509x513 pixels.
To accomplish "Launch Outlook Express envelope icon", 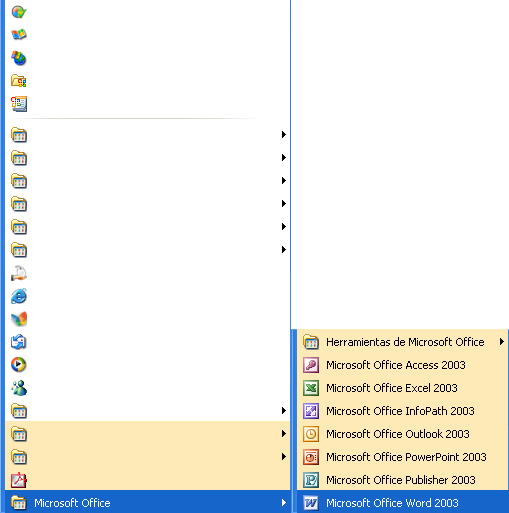I will [x=19, y=342].
